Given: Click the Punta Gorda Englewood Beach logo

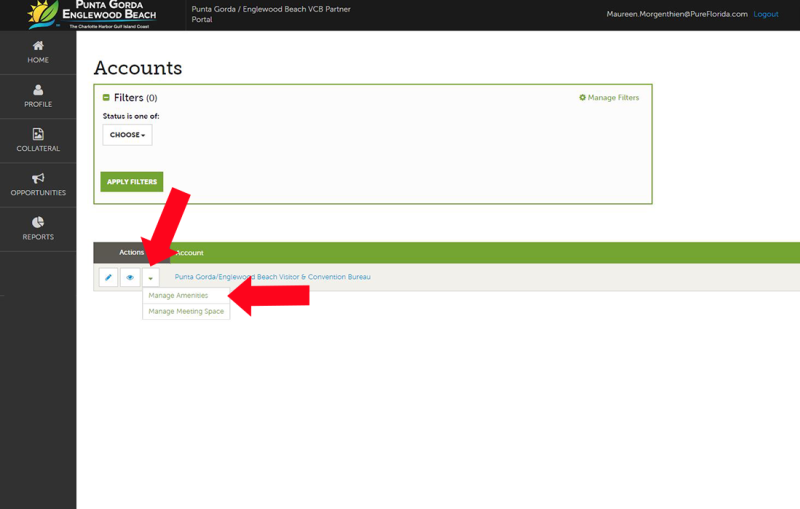Looking at the screenshot, I should (92, 15).
